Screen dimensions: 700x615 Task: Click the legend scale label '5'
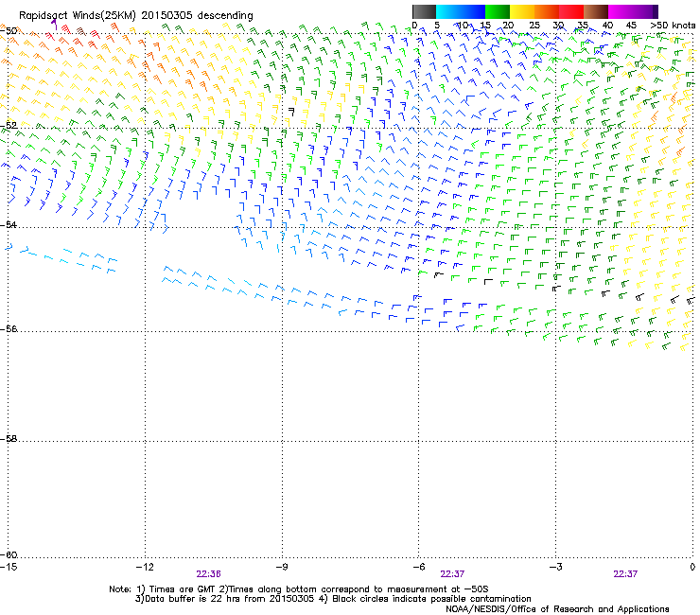[x=437, y=26]
